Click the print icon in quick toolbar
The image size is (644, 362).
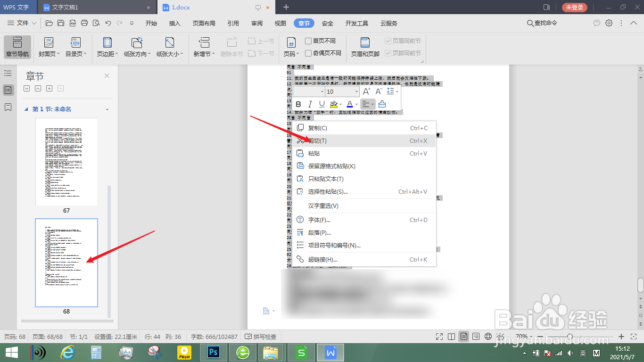tap(84, 23)
